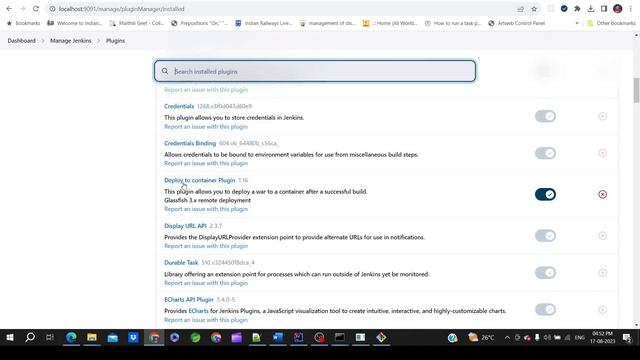
Task: Open the Chrome side panel icon
Action: (x=604, y=9)
